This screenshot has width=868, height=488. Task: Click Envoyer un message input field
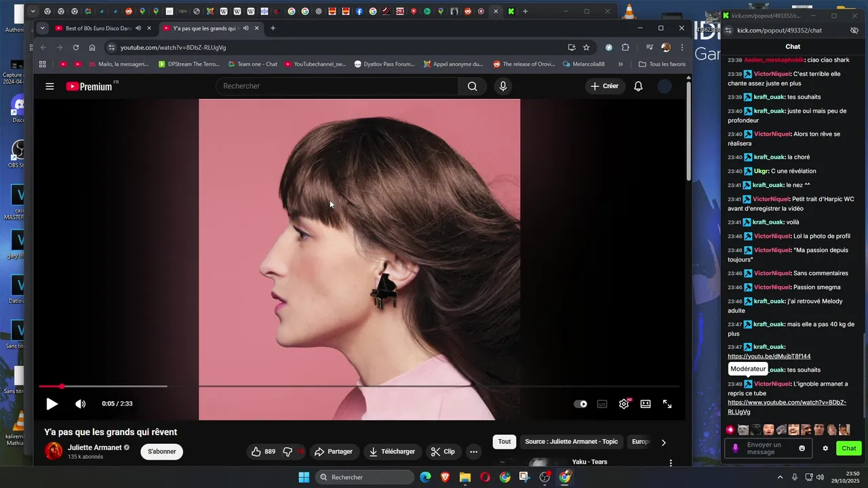[768, 448]
